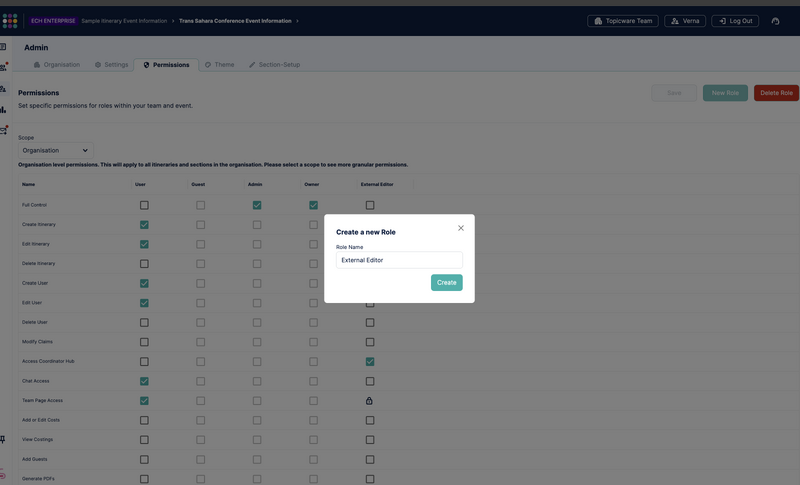The height and width of the screenshot is (485, 800).
Task: Click the red paperclip icon in sidebar
Action: [3, 475]
